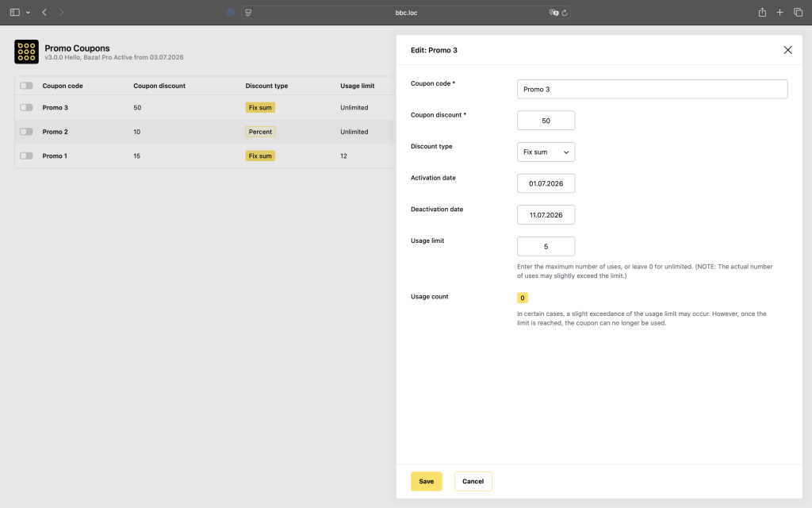Expand the sidebar menu chevron in toolbar
Viewport: 812px width, 508px height.
click(x=28, y=13)
